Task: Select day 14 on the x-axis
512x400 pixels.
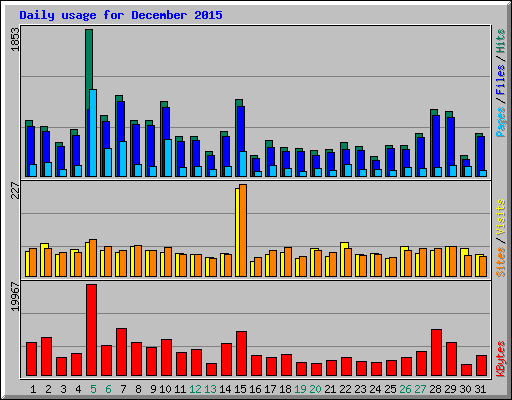Action: pos(225,389)
